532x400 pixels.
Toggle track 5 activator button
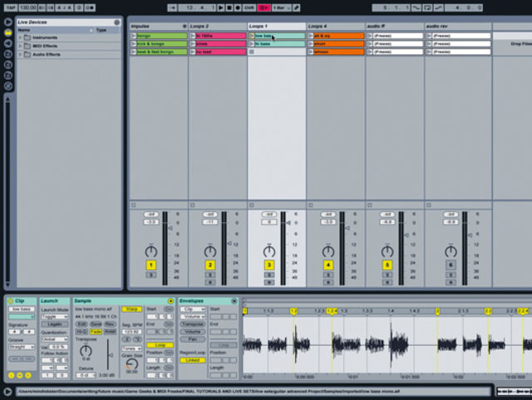coord(387,264)
